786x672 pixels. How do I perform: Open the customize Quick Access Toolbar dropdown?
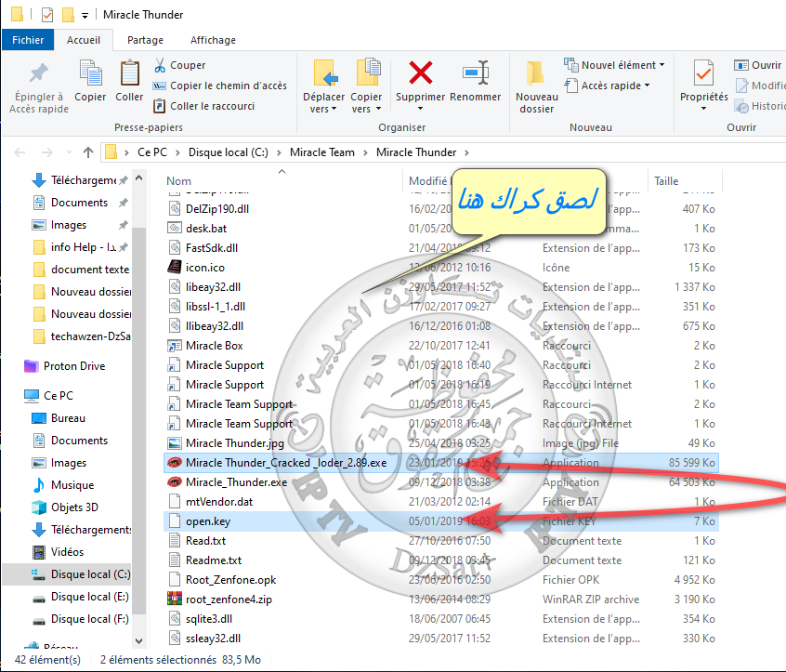click(x=85, y=16)
